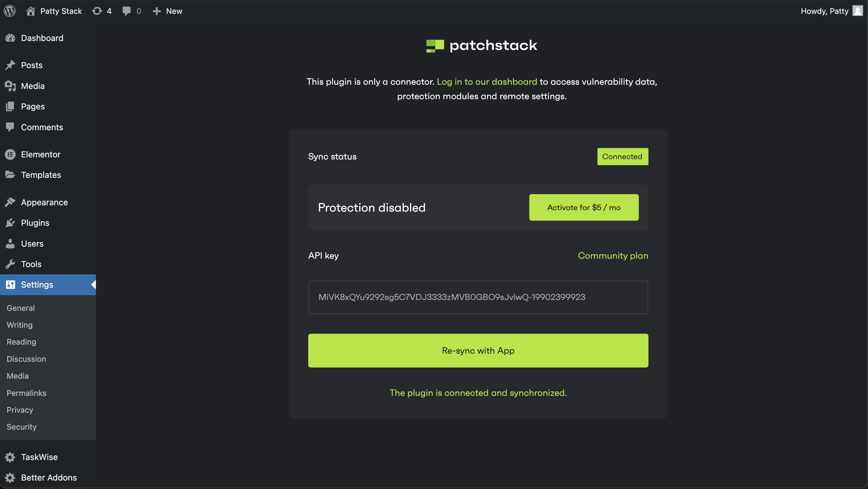Click the user avatar next to Howdy, Patty
This screenshot has height=489, width=868.
857,11
